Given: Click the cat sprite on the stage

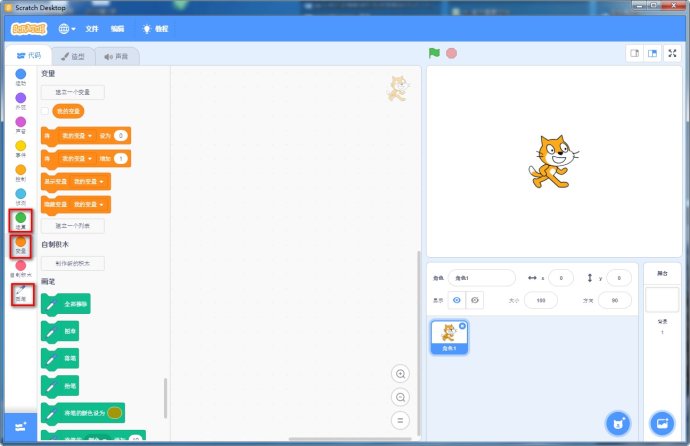Looking at the screenshot, I should click(553, 162).
